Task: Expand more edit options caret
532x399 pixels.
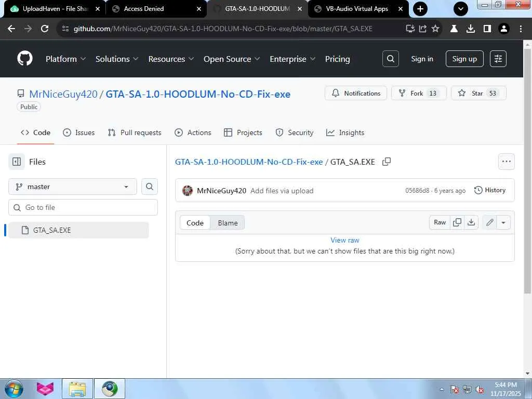Action: [x=503, y=222]
